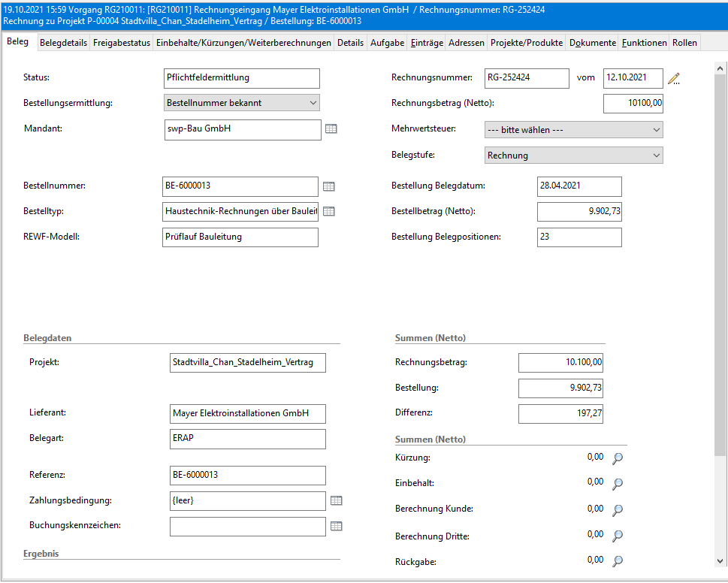Click the Kürzung value 0,00

[x=595, y=458]
